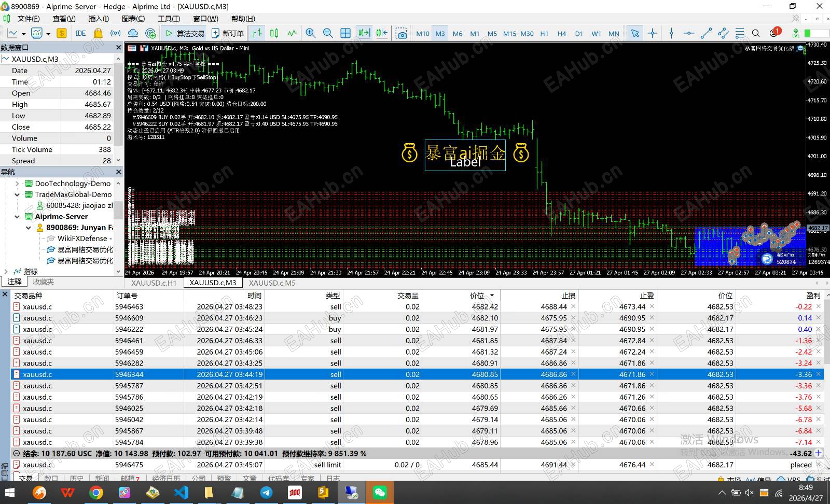Switch to the XAUUSD.c,H1 chart tab
This screenshot has width=830, height=504.
tap(154, 283)
